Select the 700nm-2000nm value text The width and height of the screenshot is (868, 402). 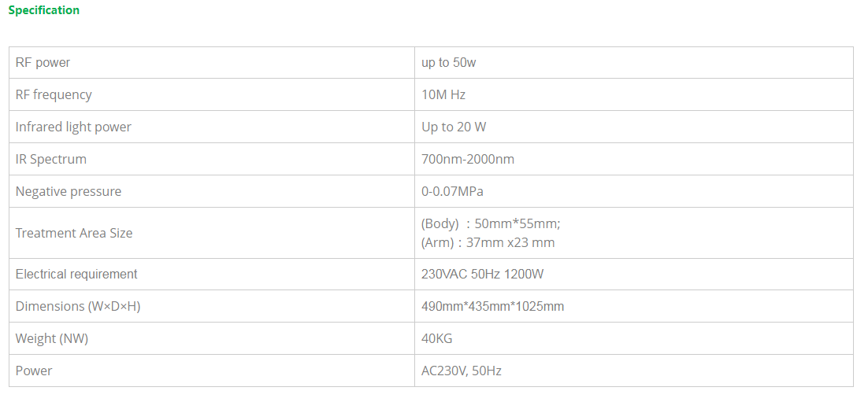pos(468,160)
